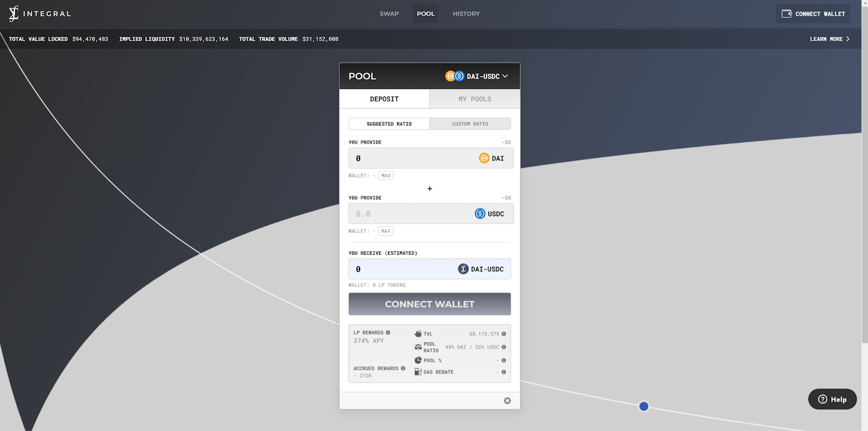Click the Pool Ratio scales icon
Screen dimensions: 868x431
418,347
